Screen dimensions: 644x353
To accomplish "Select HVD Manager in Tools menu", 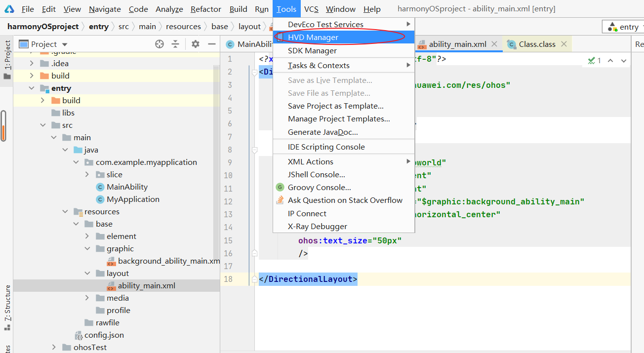I will point(344,38).
